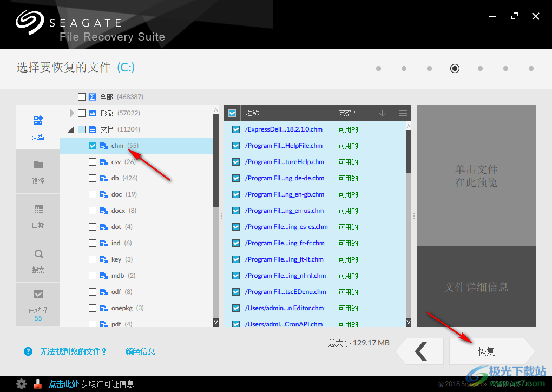Sort by the 完整性 column header
552x392 pixels.
pyautogui.click(x=364, y=113)
